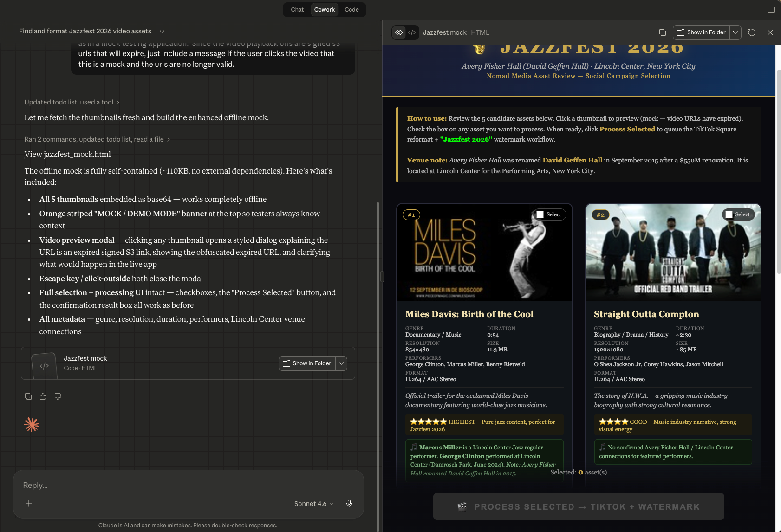
Task: Click the five-star HIGHEST rating on Miles Davis
Action: [x=484, y=425]
